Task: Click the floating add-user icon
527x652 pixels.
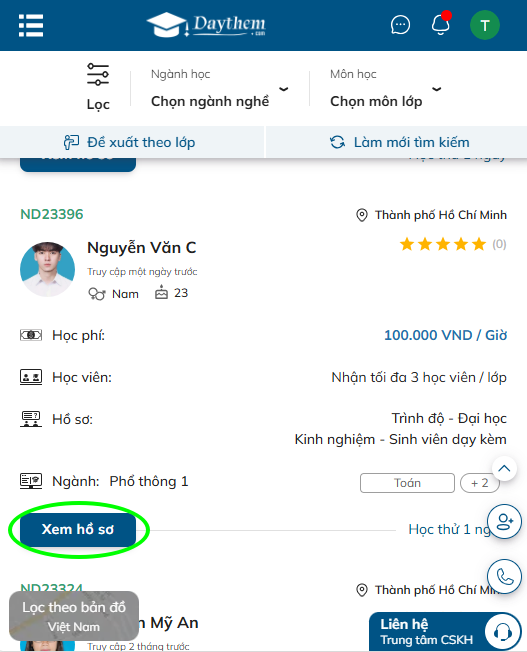Action: tap(505, 521)
